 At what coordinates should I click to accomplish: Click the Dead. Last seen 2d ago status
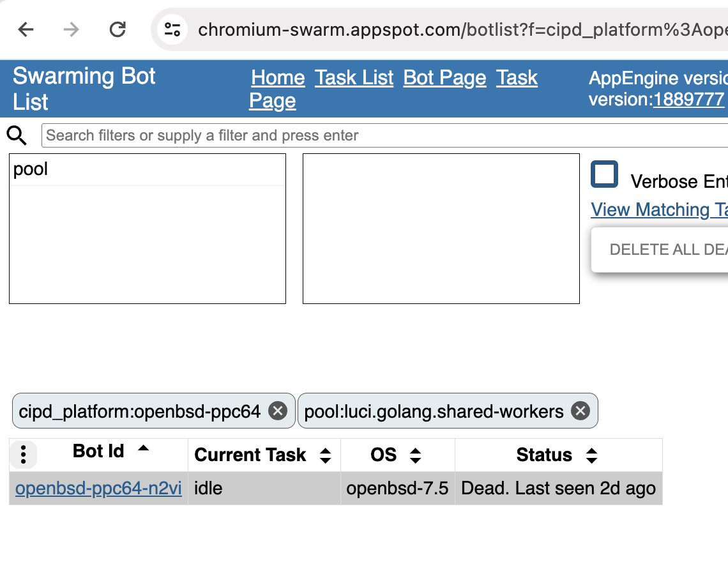click(559, 489)
